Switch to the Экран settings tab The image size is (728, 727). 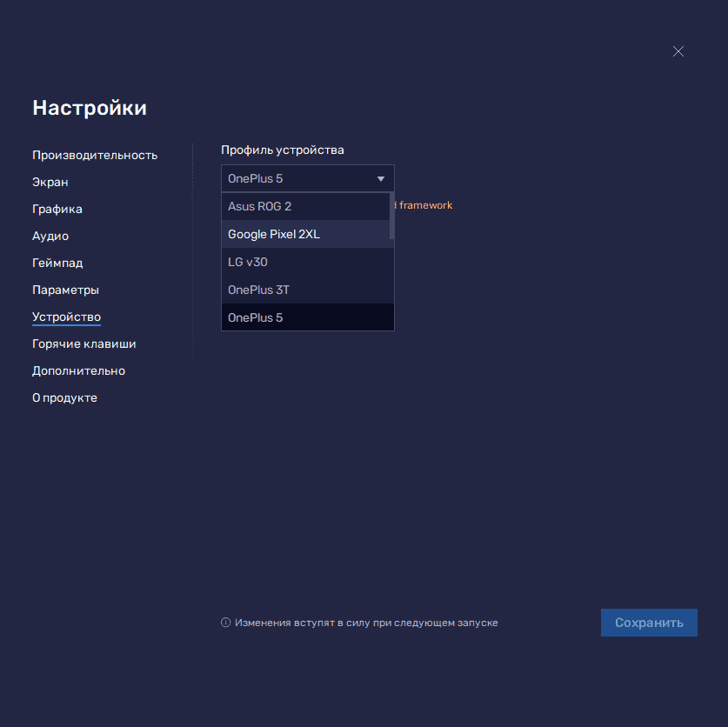(x=50, y=182)
